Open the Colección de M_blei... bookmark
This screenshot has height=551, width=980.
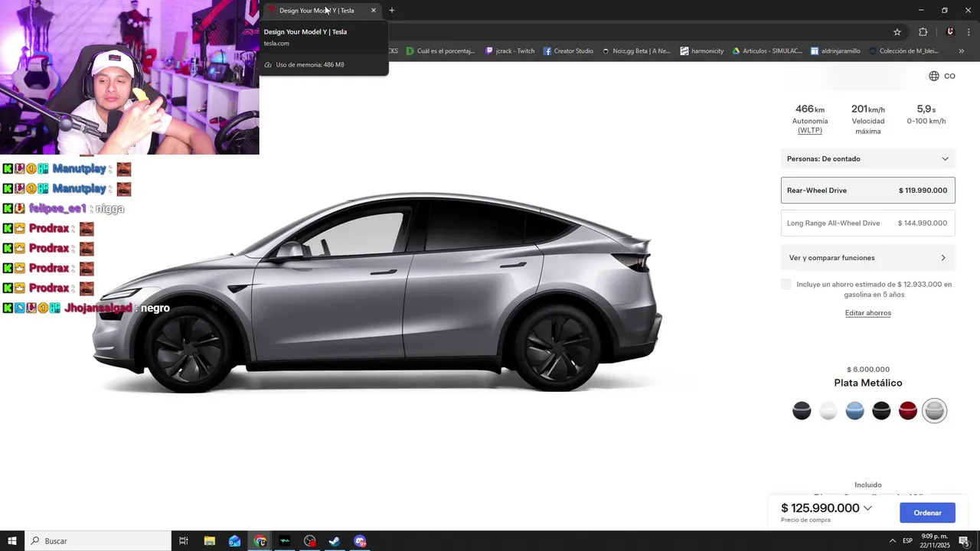[903, 51]
